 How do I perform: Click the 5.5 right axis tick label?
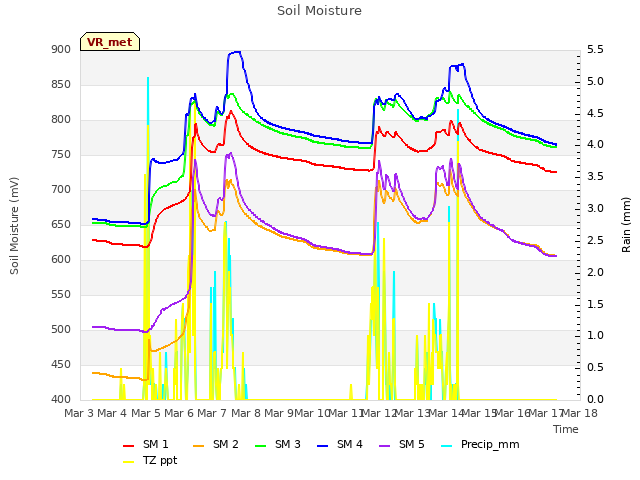(595, 50)
